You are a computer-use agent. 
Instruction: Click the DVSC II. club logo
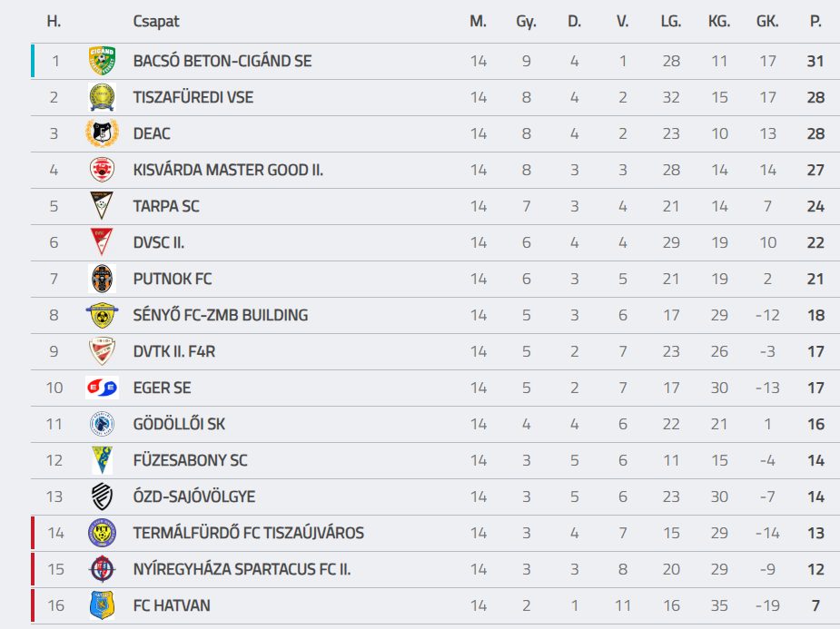click(102, 242)
